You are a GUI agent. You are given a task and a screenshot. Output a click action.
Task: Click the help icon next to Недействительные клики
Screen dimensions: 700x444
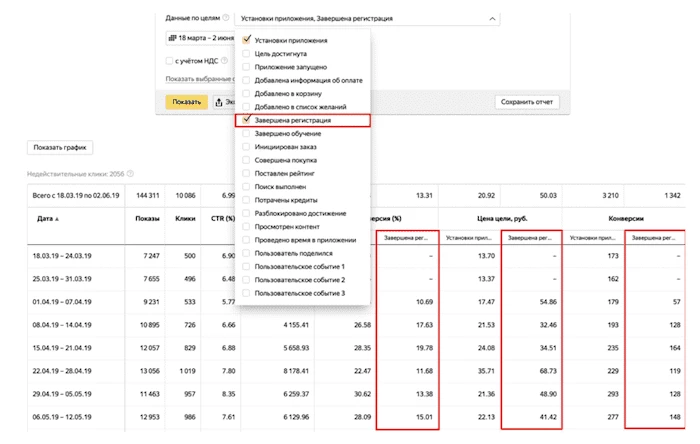pyautogui.click(x=130, y=174)
